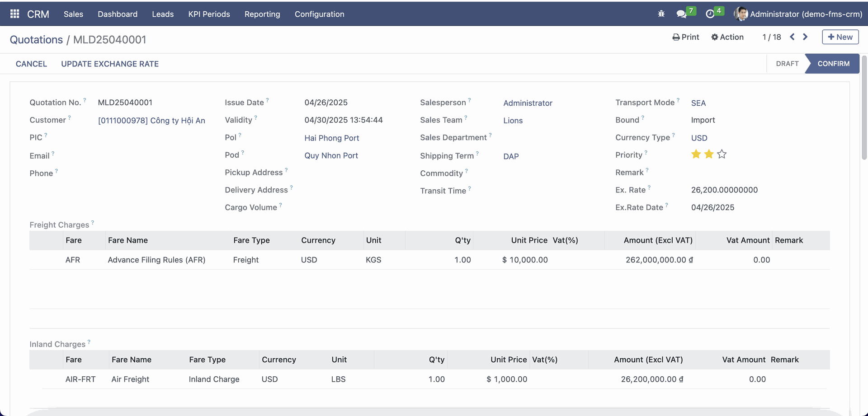Open the conversations chat icon
868x416 pixels.
[681, 14]
